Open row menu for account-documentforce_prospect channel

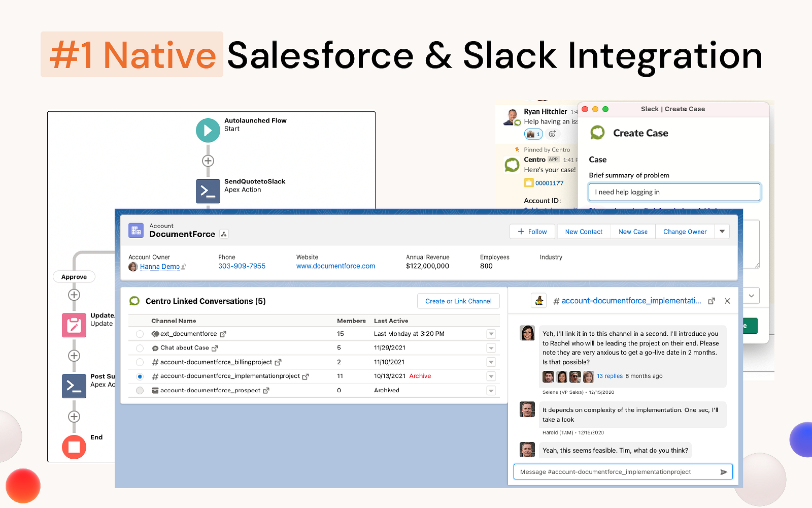pos(491,391)
